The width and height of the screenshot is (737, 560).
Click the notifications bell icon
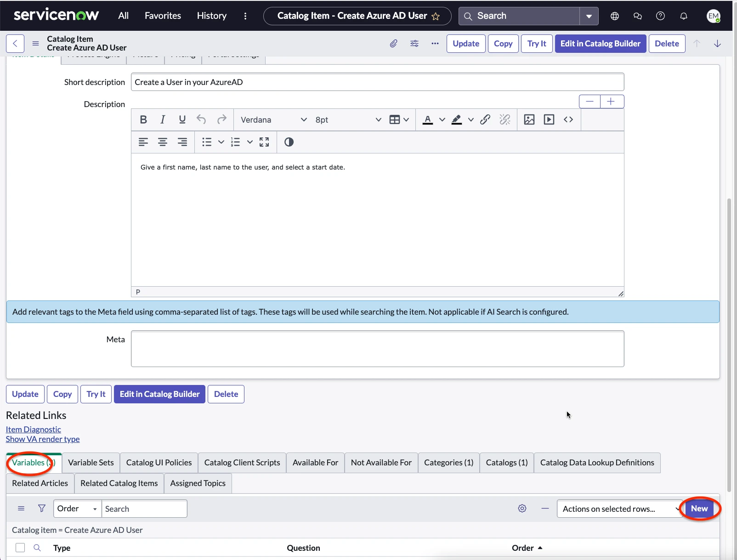click(684, 16)
